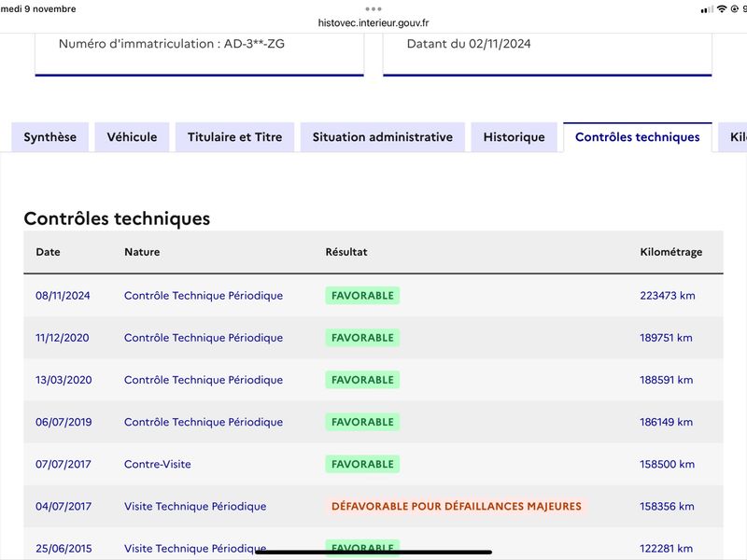
Task: Click the DÉFAVORABLE POUR DÉFAILLANCES MAJEURES badge
Action: click(457, 506)
